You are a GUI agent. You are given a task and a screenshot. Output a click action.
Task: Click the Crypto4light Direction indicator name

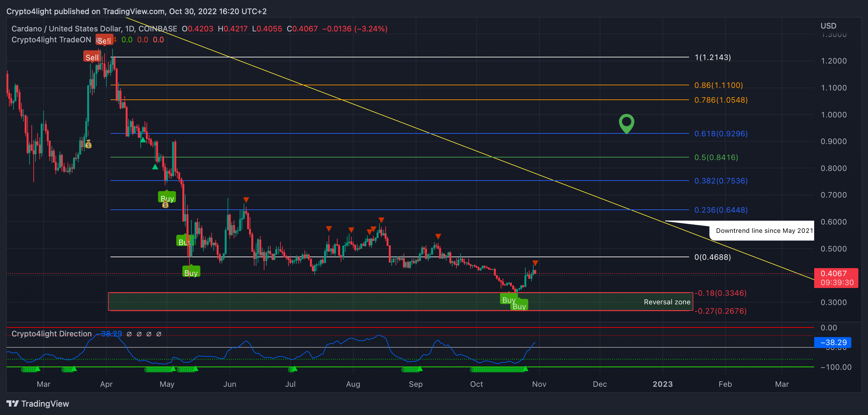point(52,334)
